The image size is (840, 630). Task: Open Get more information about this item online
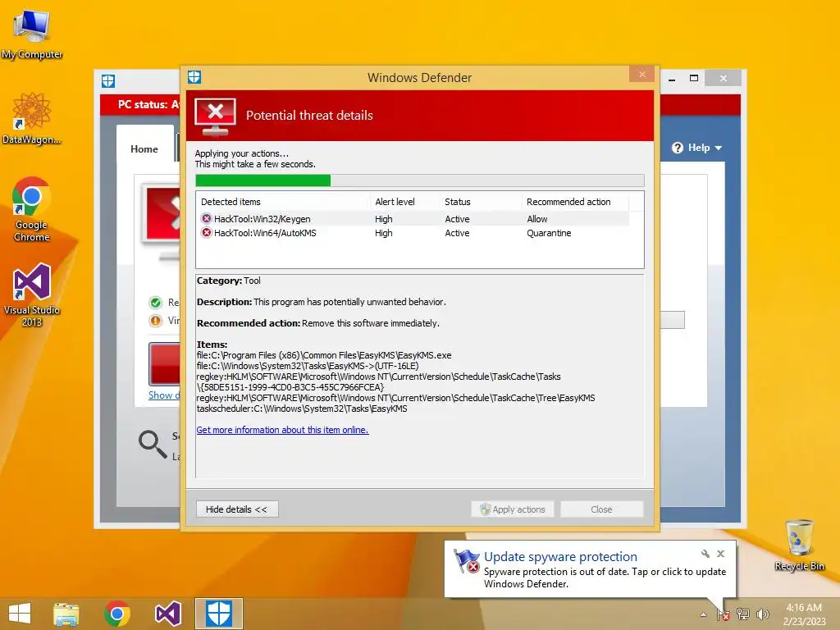[282, 430]
